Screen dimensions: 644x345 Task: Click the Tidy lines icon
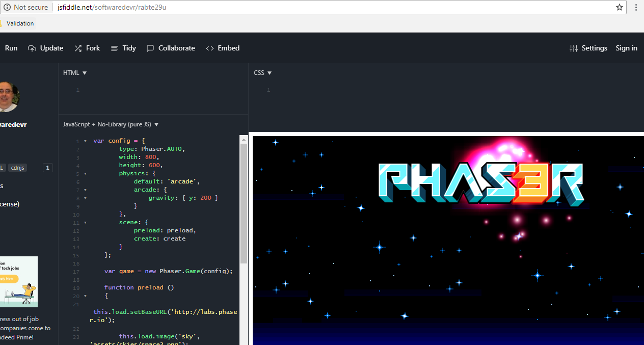(116, 48)
